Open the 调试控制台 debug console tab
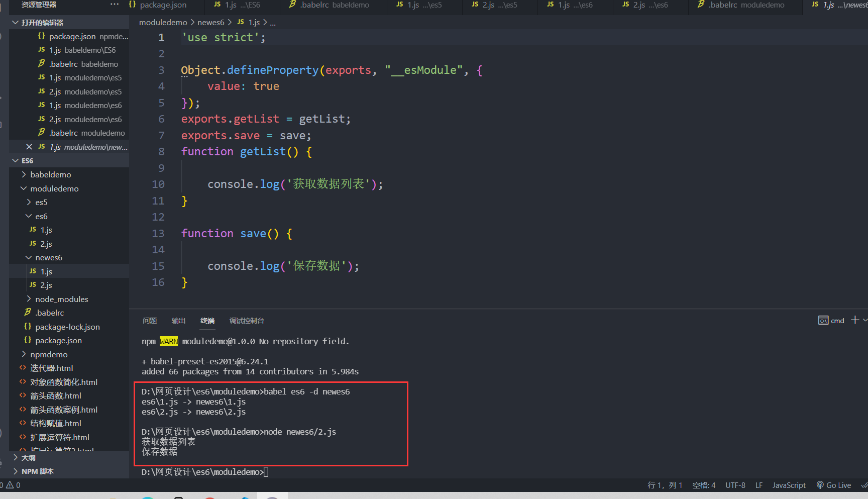 point(247,321)
